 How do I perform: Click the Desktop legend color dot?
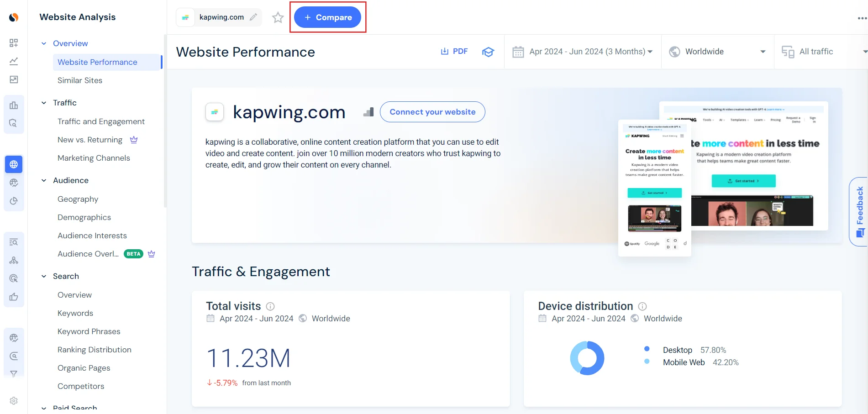[x=647, y=349]
